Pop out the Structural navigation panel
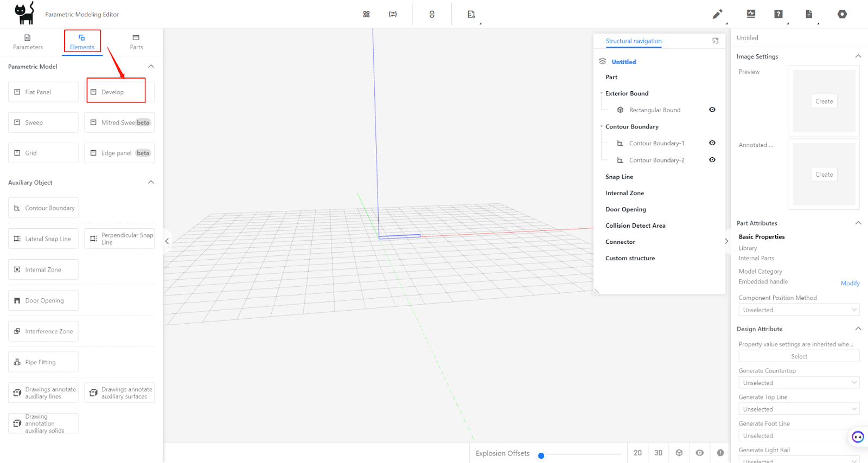868x463 pixels. [x=715, y=41]
